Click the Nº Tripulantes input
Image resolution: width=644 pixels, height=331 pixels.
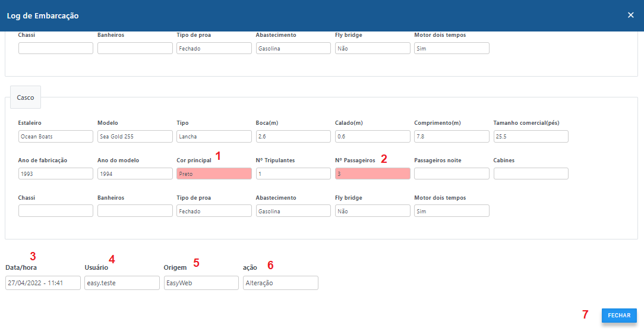coord(293,174)
